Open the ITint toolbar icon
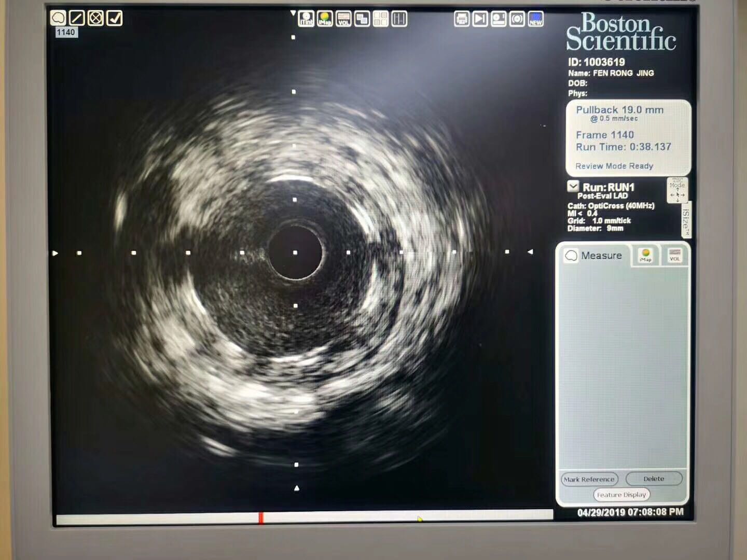The height and width of the screenshot is (560, 747). pos(306,19)
